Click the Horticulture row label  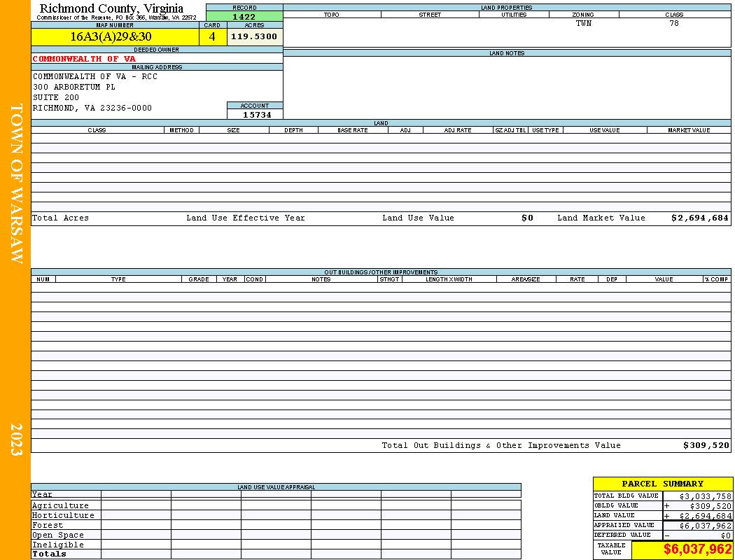click(x=63, y=515)
